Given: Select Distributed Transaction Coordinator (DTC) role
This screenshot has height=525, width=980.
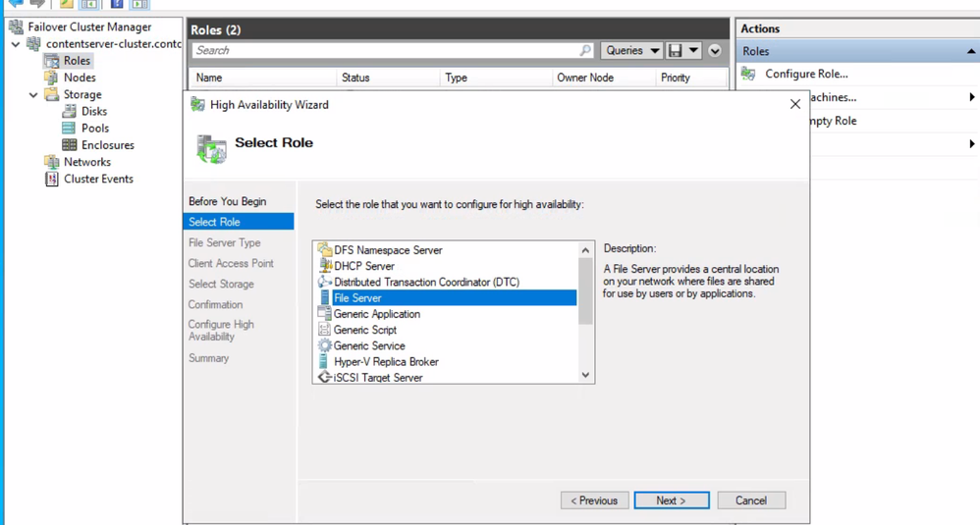Looking at the screenshot, I should click(426, 283).
